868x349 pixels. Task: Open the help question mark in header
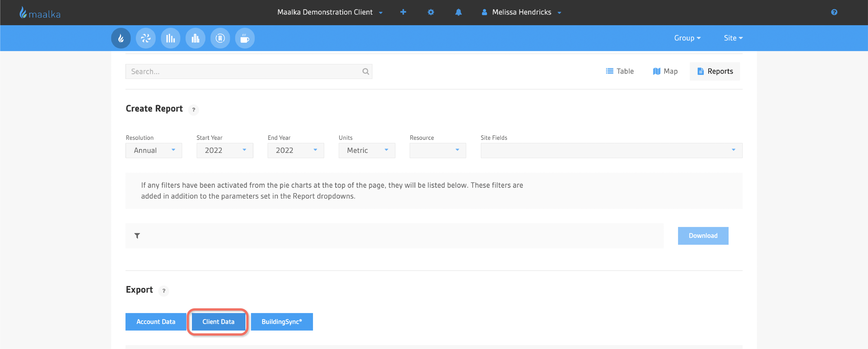tap(834, 12)
